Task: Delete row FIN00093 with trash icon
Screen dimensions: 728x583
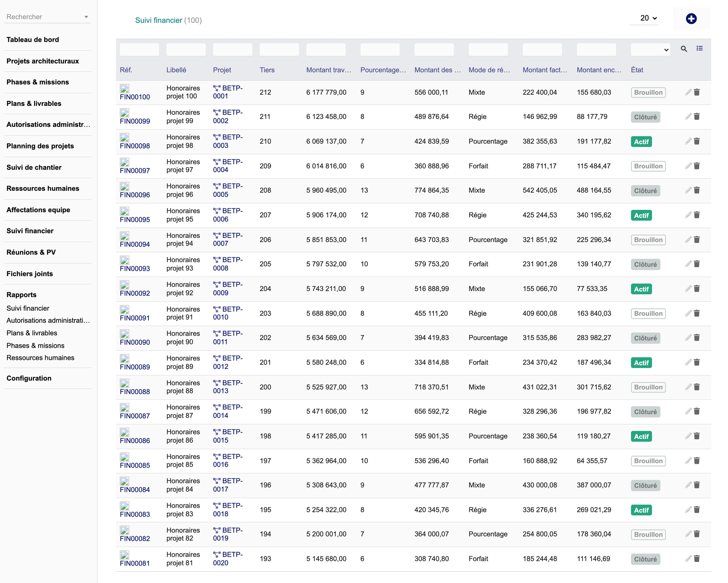Action: click(697, 264)
